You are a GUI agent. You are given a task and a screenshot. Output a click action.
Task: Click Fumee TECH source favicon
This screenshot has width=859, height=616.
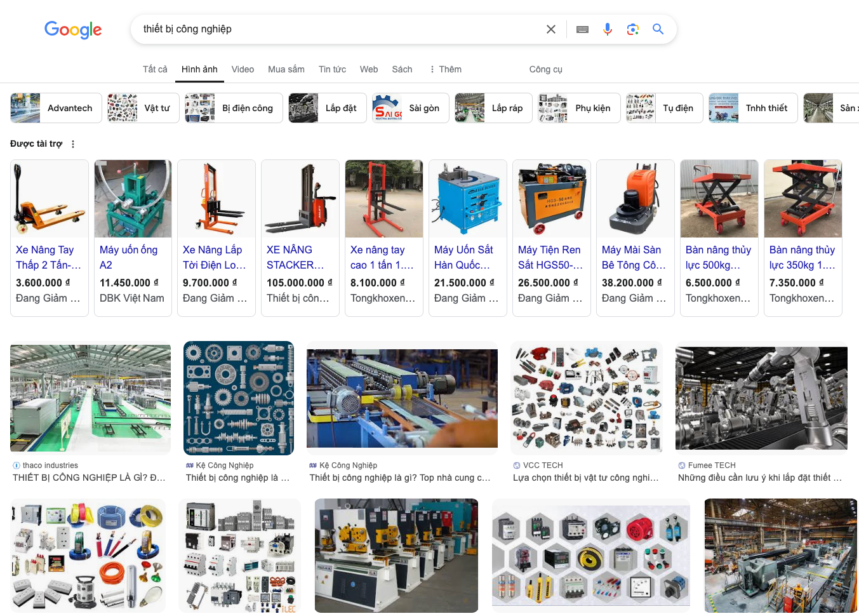click(682, 465)
